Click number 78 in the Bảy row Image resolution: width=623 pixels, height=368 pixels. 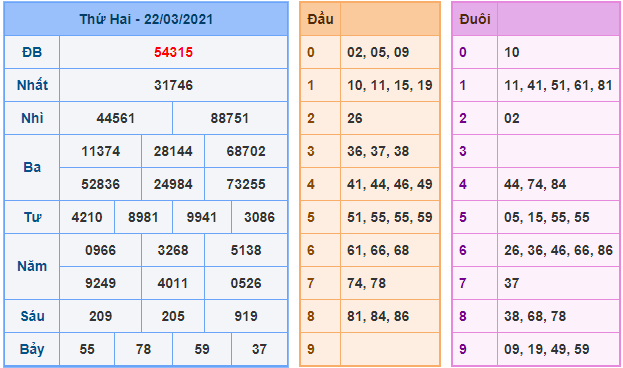[143, 349]
